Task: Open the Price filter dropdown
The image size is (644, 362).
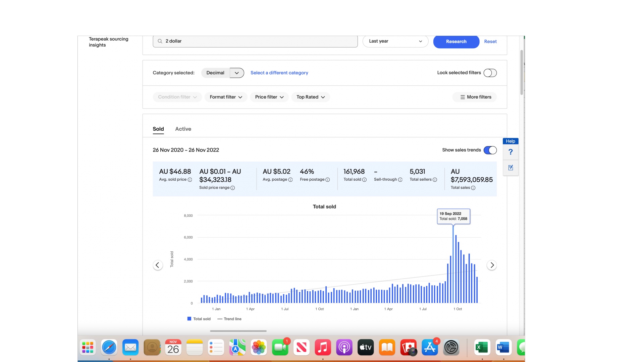Action: (x=269, y=97)
